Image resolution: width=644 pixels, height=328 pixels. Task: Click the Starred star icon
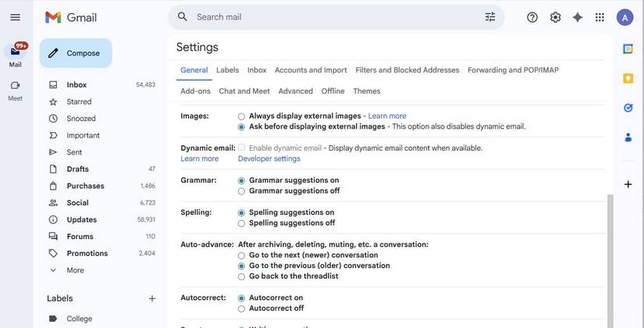pyautogui.click(x=53, y=102)
